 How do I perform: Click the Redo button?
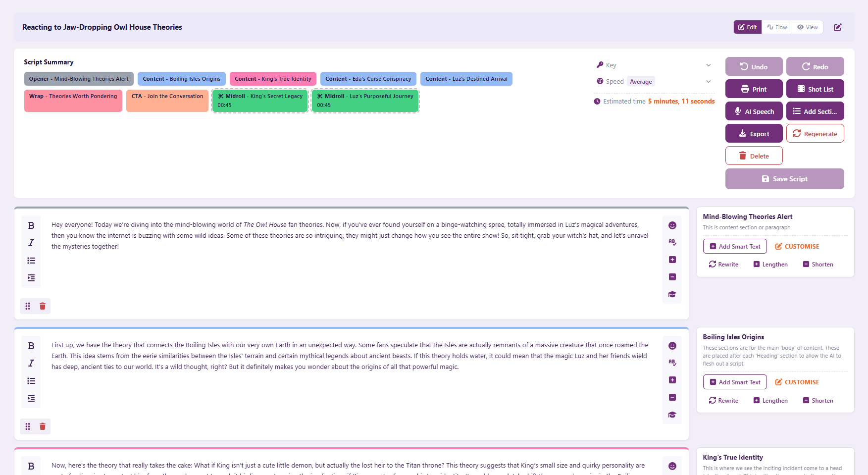coord(815,66)
